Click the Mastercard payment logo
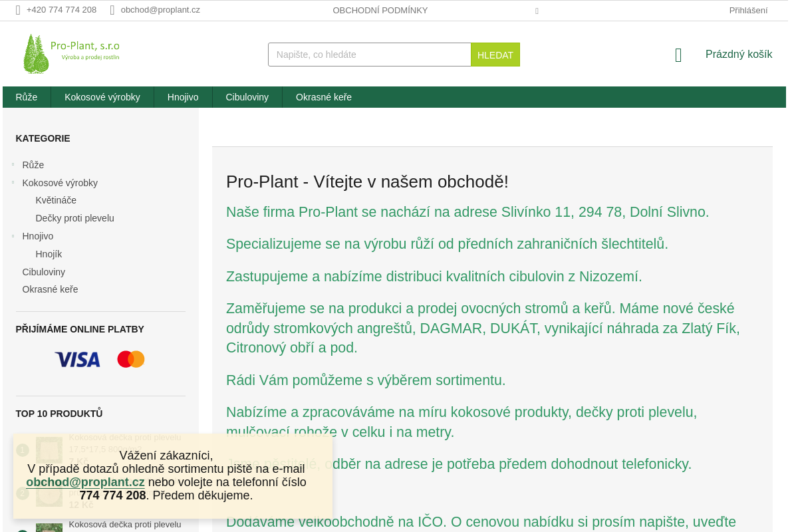This screenshot has height=532, width=798. click(x=131, y=359)
